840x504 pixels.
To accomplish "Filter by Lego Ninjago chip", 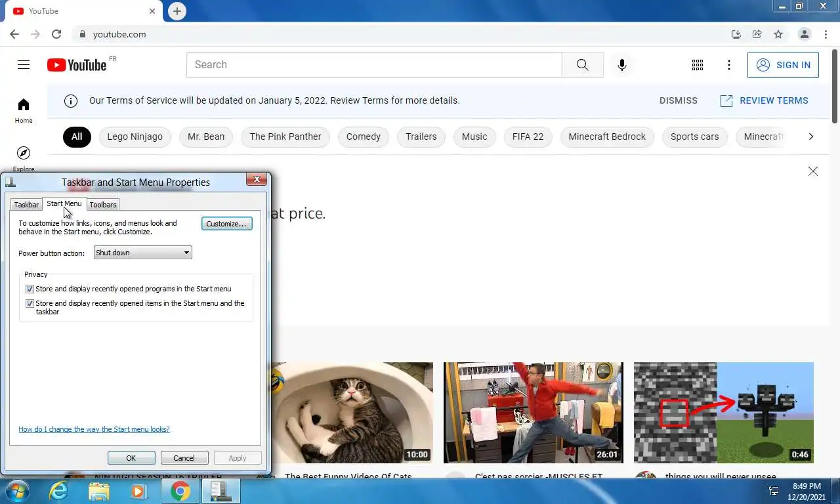I will point(135,136).
